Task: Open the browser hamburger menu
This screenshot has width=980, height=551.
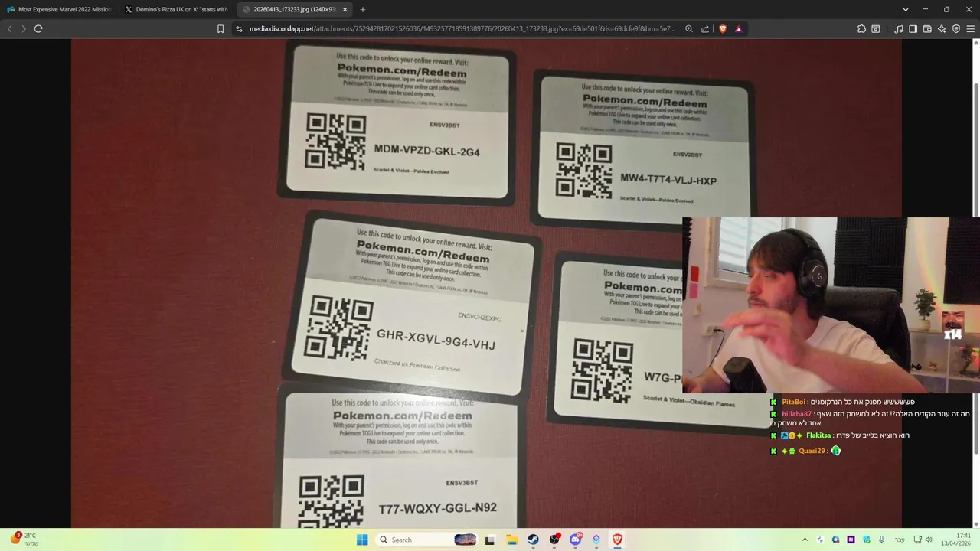Action: click(971, 28)
